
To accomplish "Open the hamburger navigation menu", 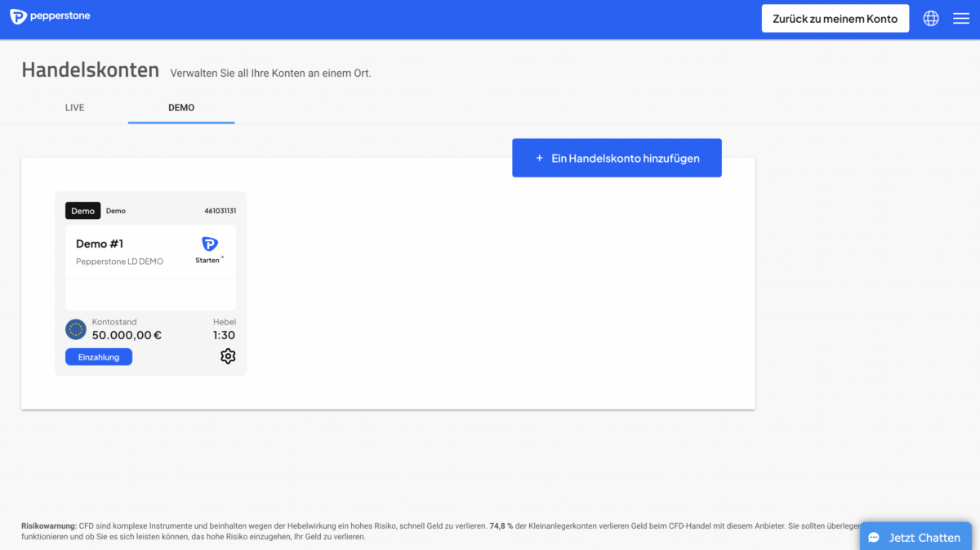I will 961,18.
